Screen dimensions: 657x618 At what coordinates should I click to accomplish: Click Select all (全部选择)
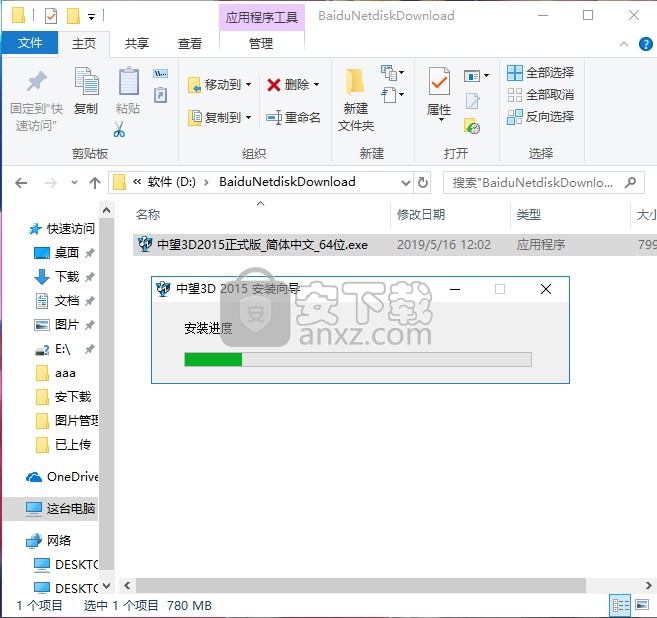541,72
